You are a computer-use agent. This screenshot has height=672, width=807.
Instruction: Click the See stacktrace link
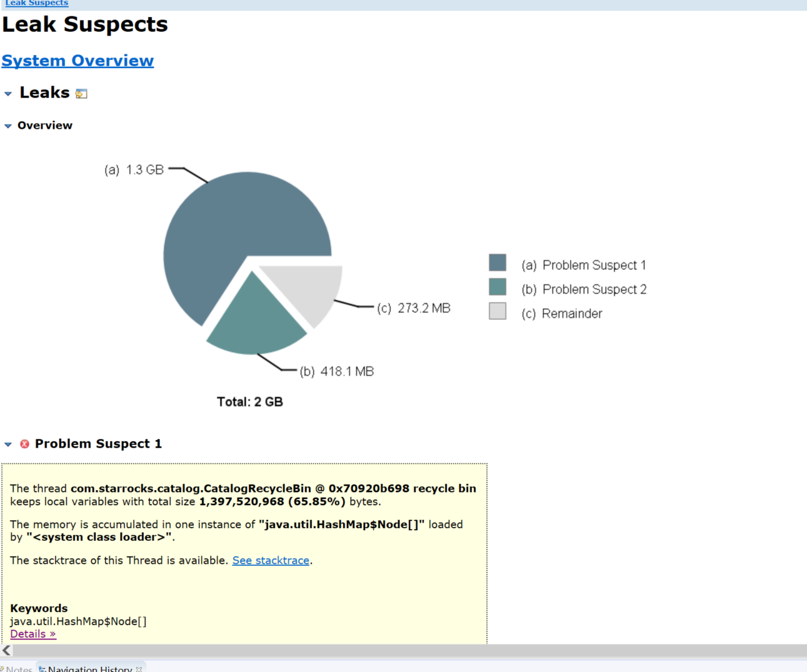pos(271,561)
